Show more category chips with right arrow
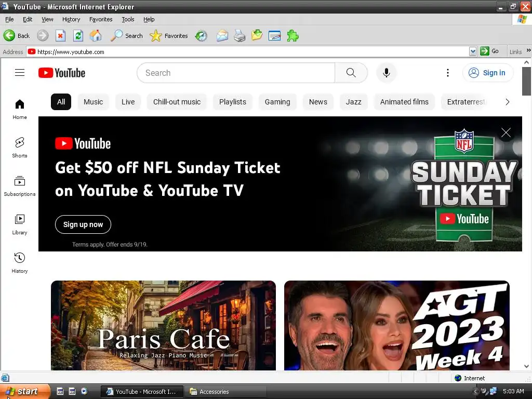The height and width of the screenshot is (399, 532). click(507, 102)
